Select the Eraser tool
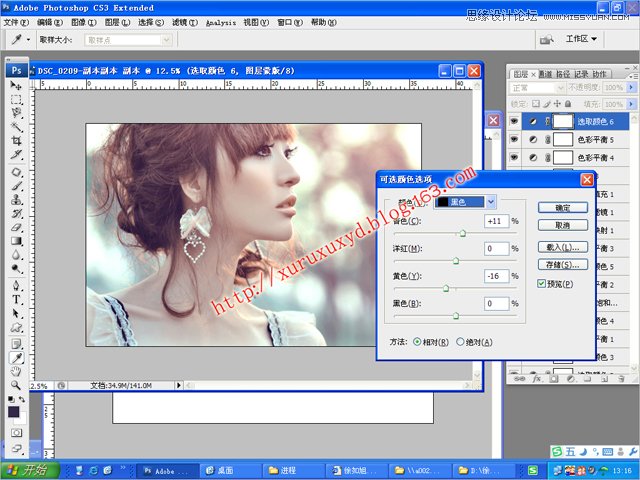Screen dimensions: 640x480 16,227
